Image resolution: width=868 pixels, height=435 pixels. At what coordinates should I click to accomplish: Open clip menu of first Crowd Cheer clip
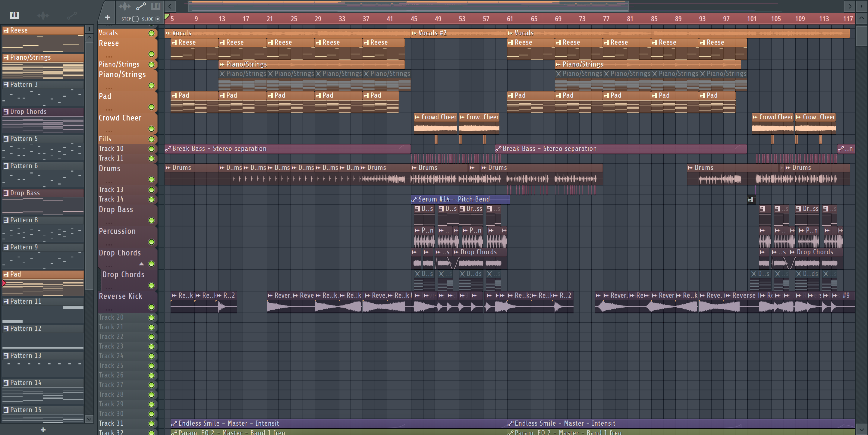417,117
